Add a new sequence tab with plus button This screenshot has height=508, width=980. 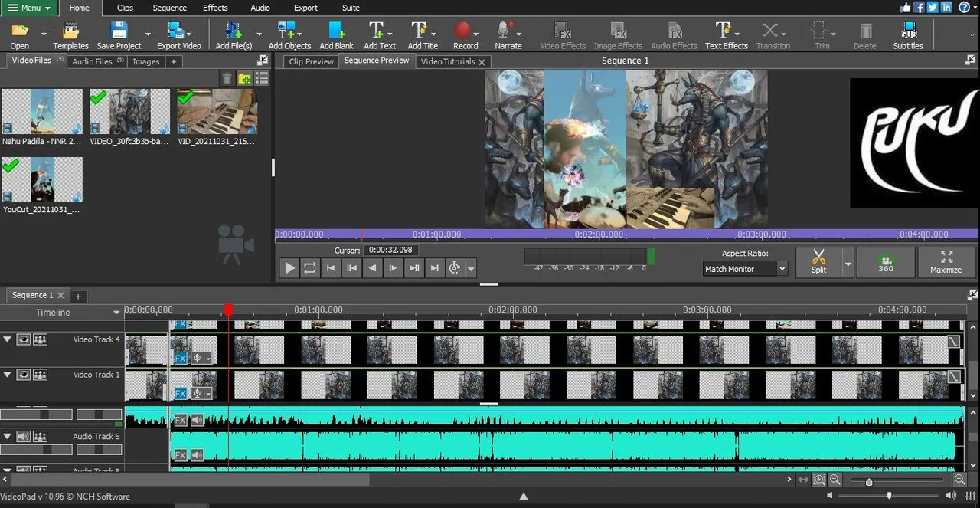(77, 296)
